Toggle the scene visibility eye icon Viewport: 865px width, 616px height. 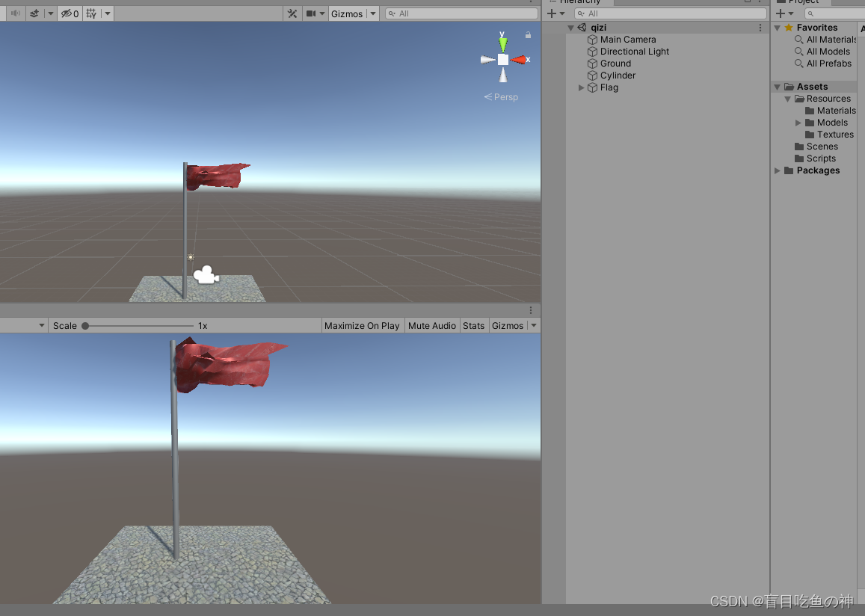pos(67,13)
